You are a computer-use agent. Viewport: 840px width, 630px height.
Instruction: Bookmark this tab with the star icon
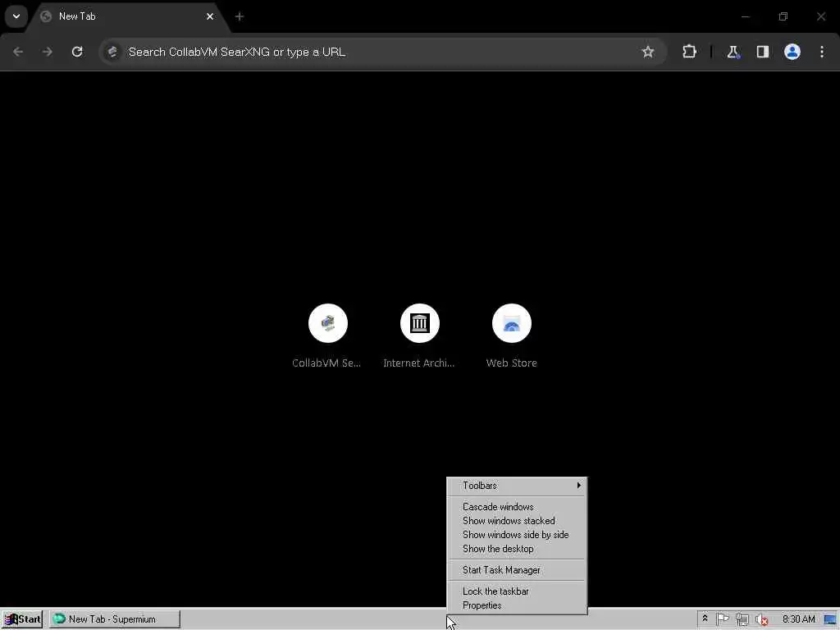tap(648, 52)
